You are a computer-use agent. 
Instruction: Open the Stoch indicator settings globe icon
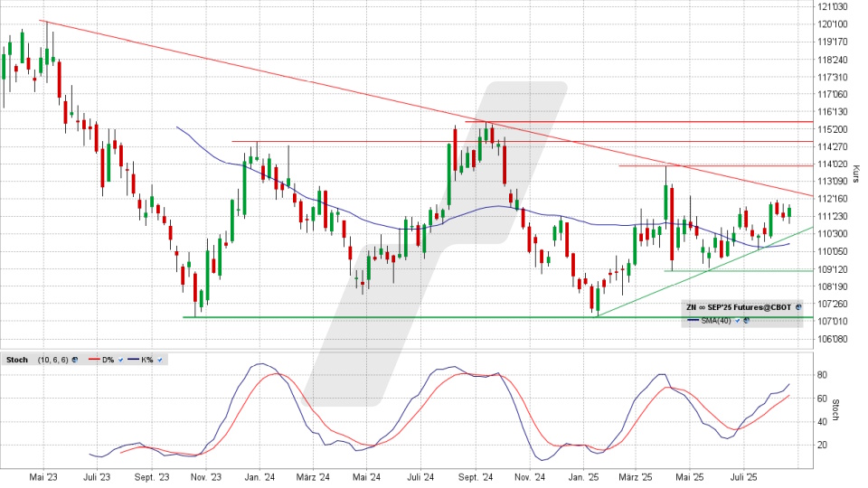coord(75,360)
